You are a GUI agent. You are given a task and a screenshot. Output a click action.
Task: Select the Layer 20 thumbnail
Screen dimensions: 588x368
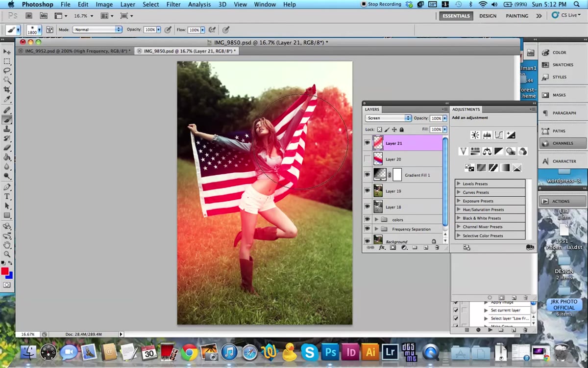[378, 159]
